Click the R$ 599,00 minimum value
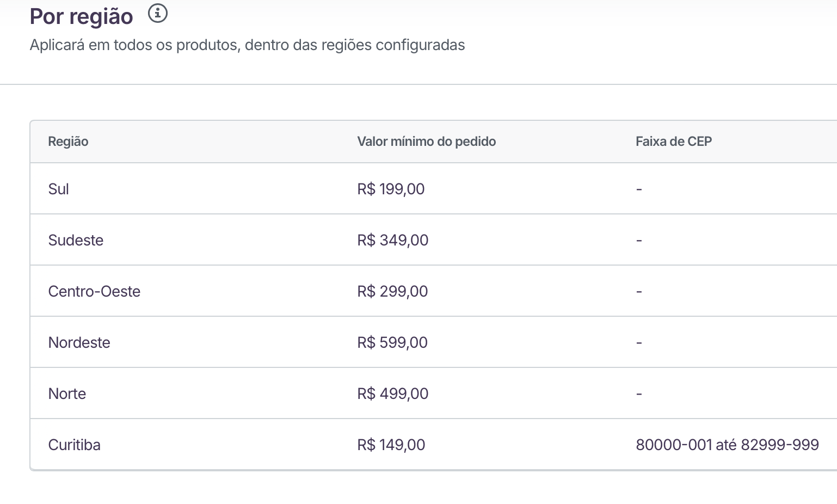This screenshot has height=504, width=837. 392,342
